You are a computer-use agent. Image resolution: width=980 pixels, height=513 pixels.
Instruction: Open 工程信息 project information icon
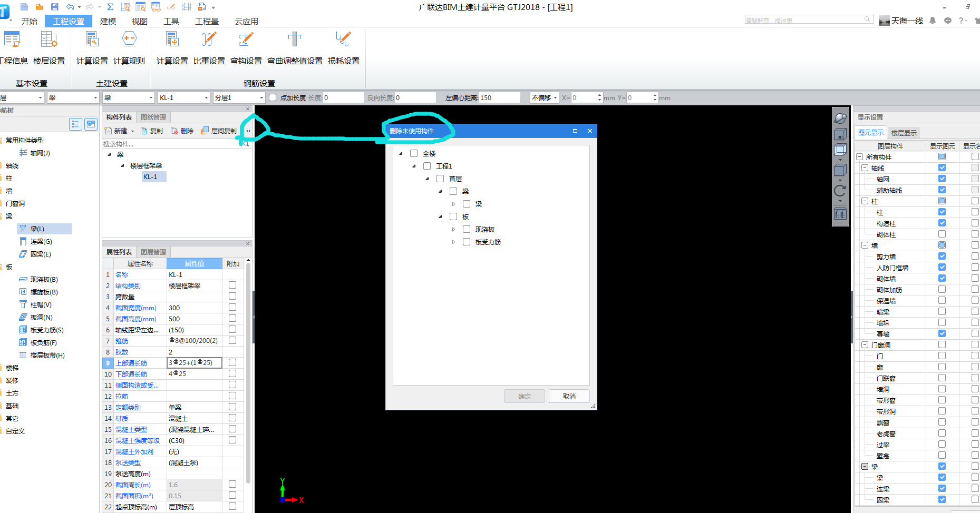(12, 40)
